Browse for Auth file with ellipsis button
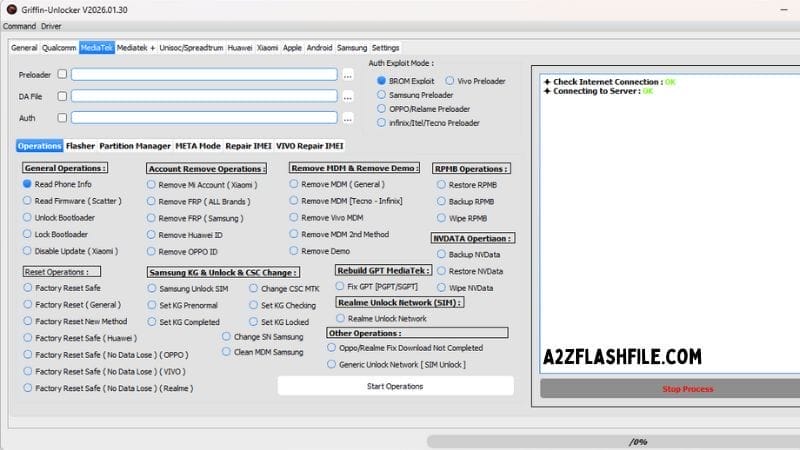This screenshot has height=450, width=800. [347, 118]
